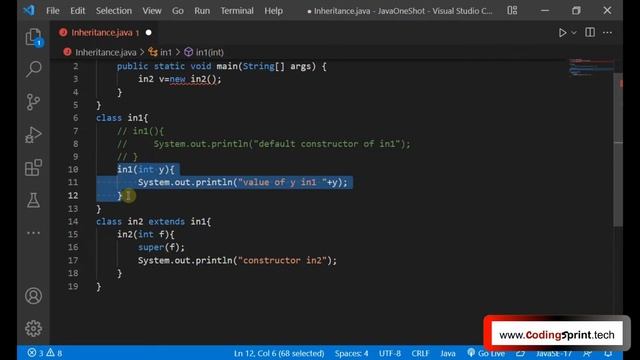Change end of line sequence CRLF

(420, 353)
